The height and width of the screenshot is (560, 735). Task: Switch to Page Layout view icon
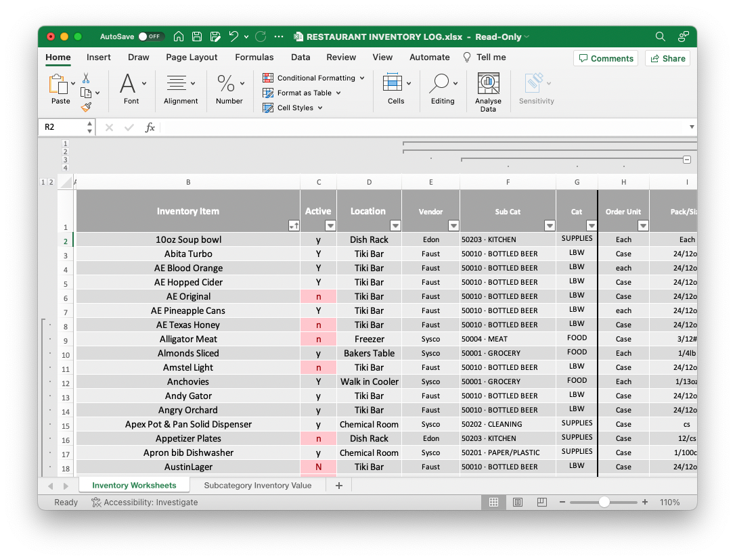click(x=518, y=503)
